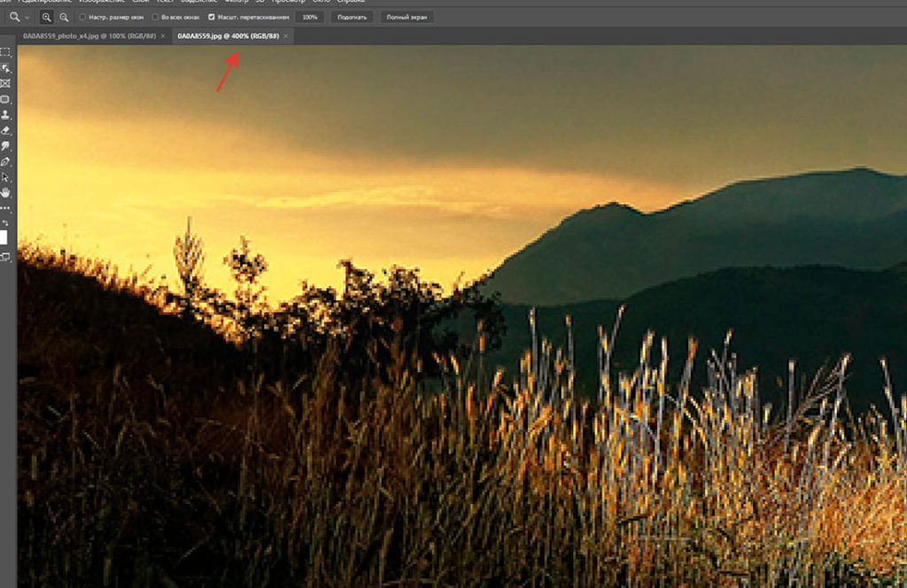Enable 'Настр. размер окон' checkbox

coord(82,18)
